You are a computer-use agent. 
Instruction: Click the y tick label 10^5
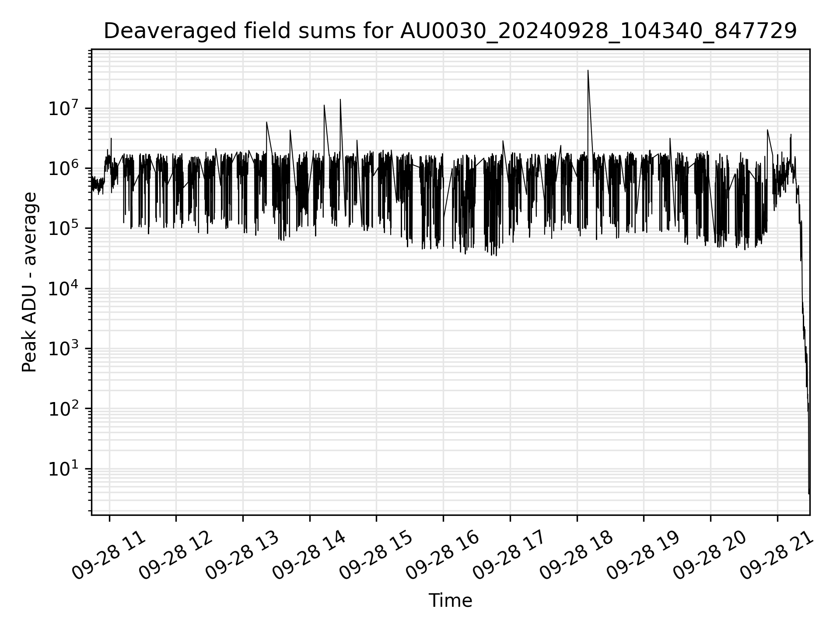[63, 227]
